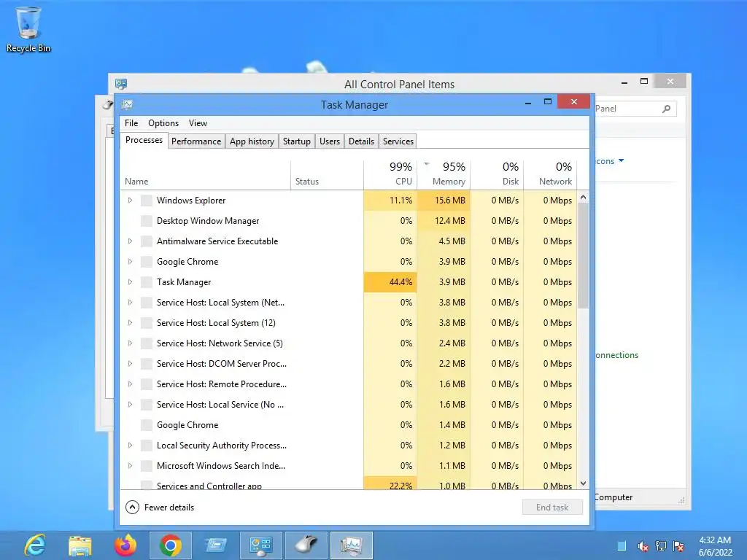Click the Task Manager title bar icon

127,105
